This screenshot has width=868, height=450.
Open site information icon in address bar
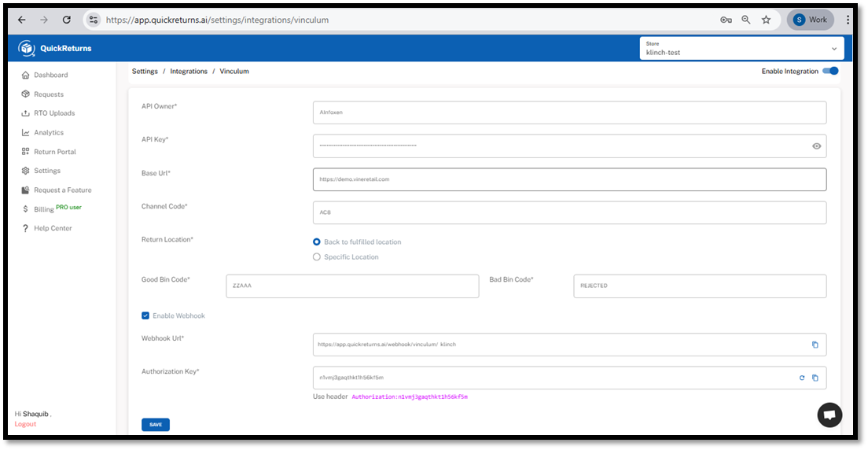pos(94,20)
